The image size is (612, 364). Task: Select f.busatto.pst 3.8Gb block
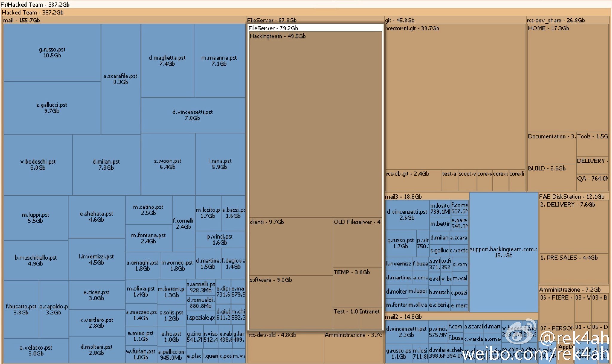click(x=21, y=309)
